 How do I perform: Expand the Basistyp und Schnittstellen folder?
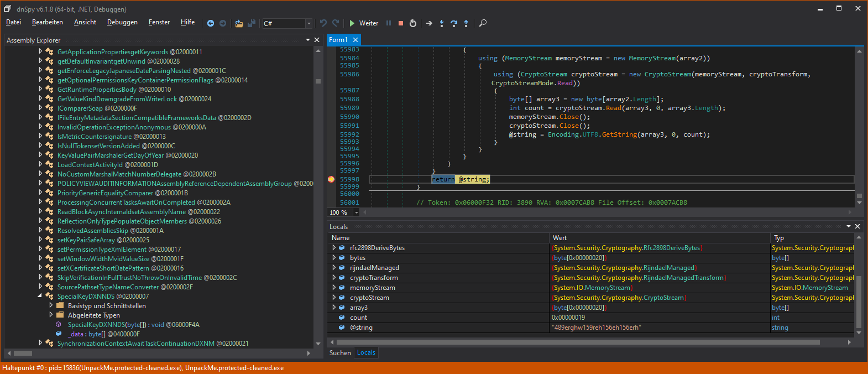click(x=51, y=305)
